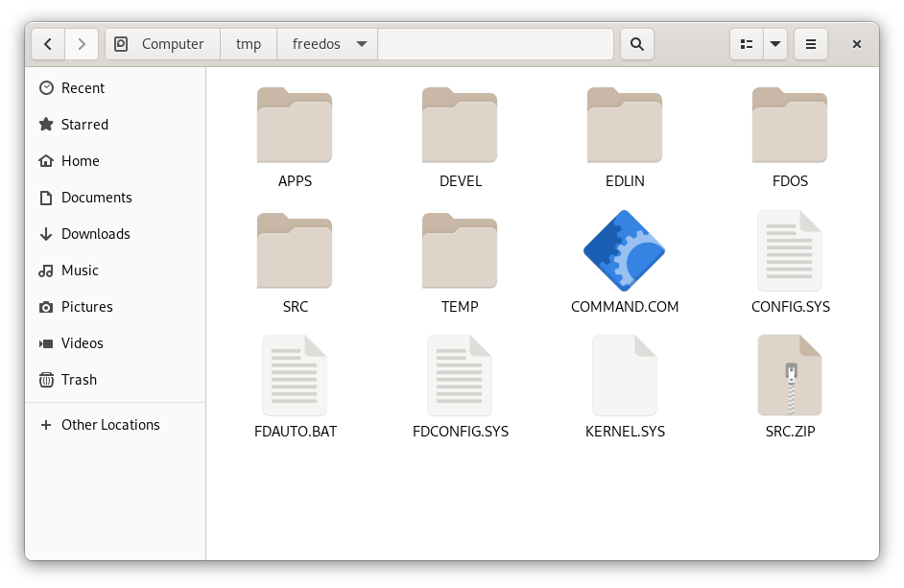Open Pictures from the sidebar
Viewport: 904px width, 588px height.
click(84, 307)
